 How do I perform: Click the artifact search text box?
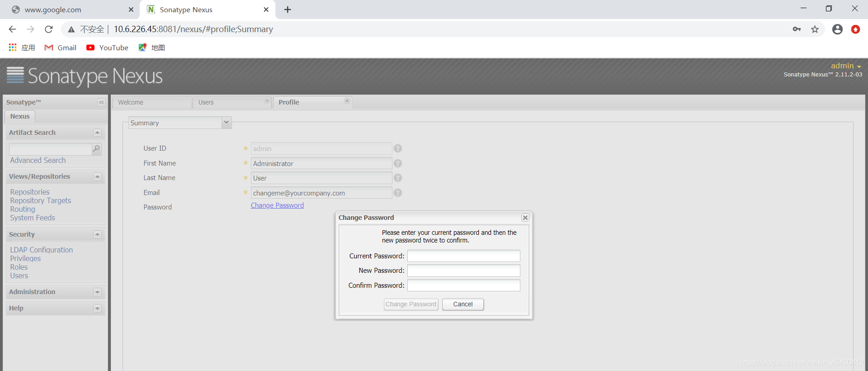[51, 149]
